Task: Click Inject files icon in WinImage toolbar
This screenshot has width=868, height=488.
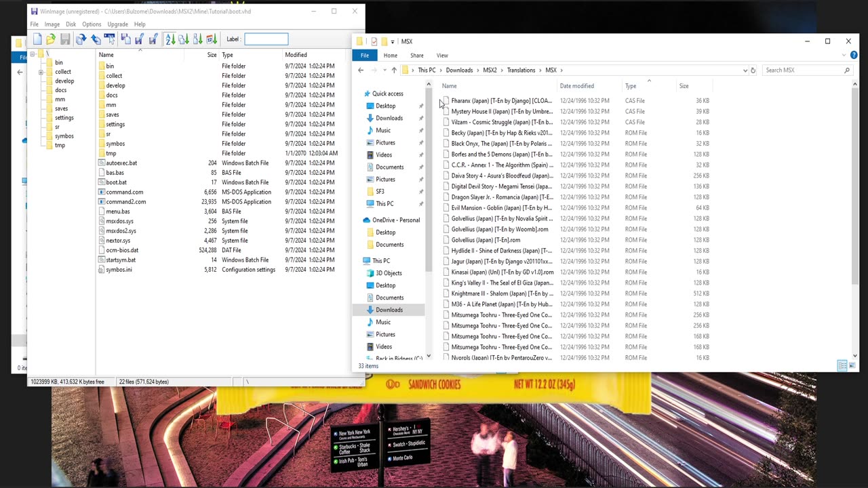Action: point(126,39)
